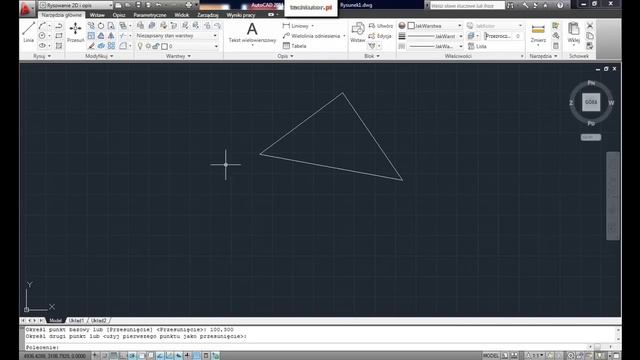640x360 pixels.
Task: Click the ViewCube GÓRA face
Action: pyautogui.click(x=591, y=102)
